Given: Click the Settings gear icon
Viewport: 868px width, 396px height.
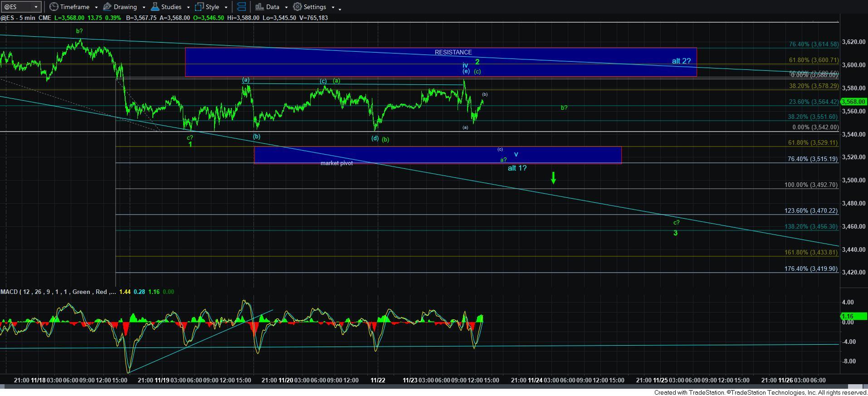Looking at the screenshot, I should tap(297, 7).
